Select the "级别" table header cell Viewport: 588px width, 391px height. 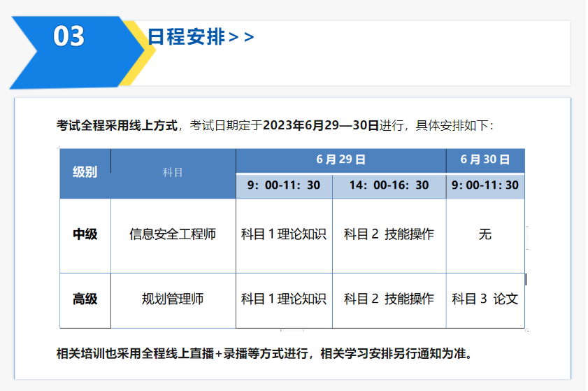[x=85, y=173]
